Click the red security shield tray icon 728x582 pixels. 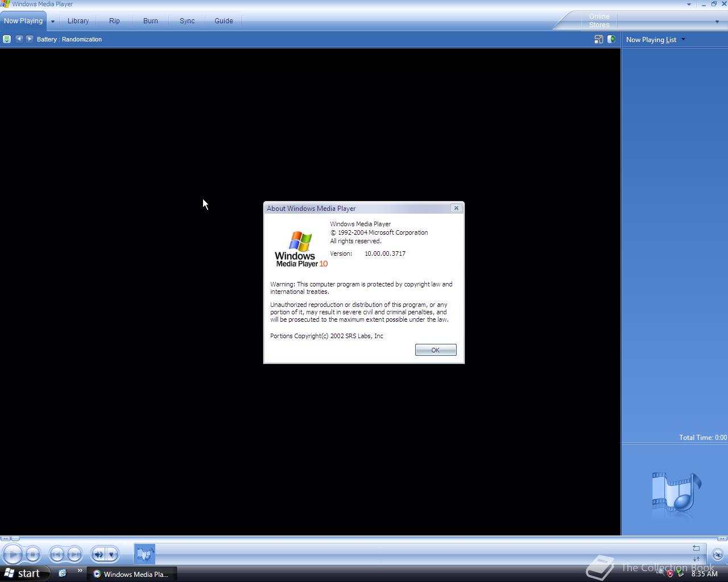tap(670, 573)
